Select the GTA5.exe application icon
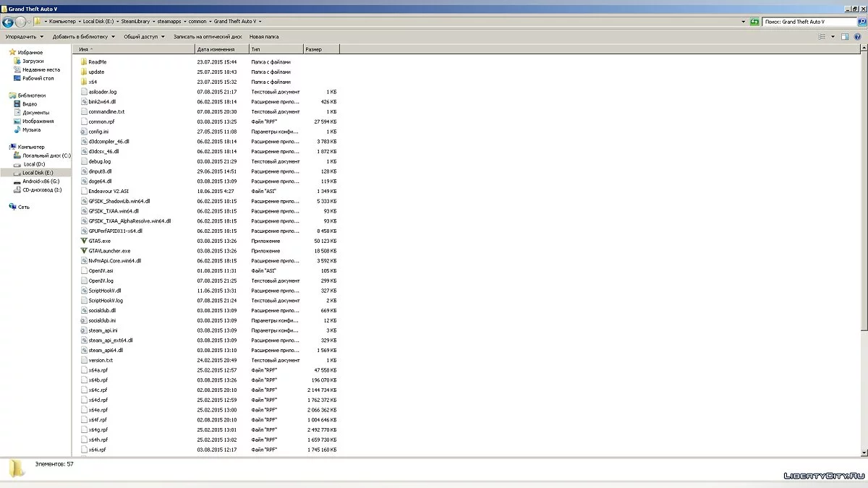The width and height of the screenshot is (868, 488). [84, 241]
